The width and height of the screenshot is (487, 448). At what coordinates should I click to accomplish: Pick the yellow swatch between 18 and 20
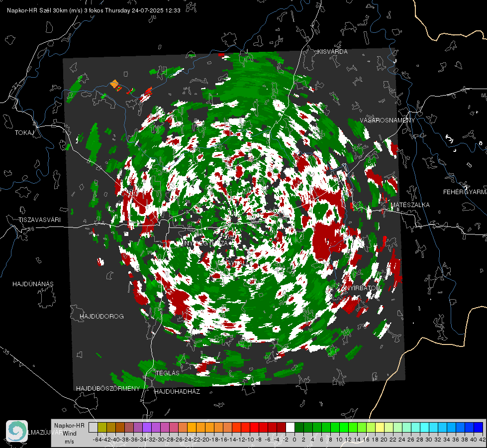(x=380, y=427)
